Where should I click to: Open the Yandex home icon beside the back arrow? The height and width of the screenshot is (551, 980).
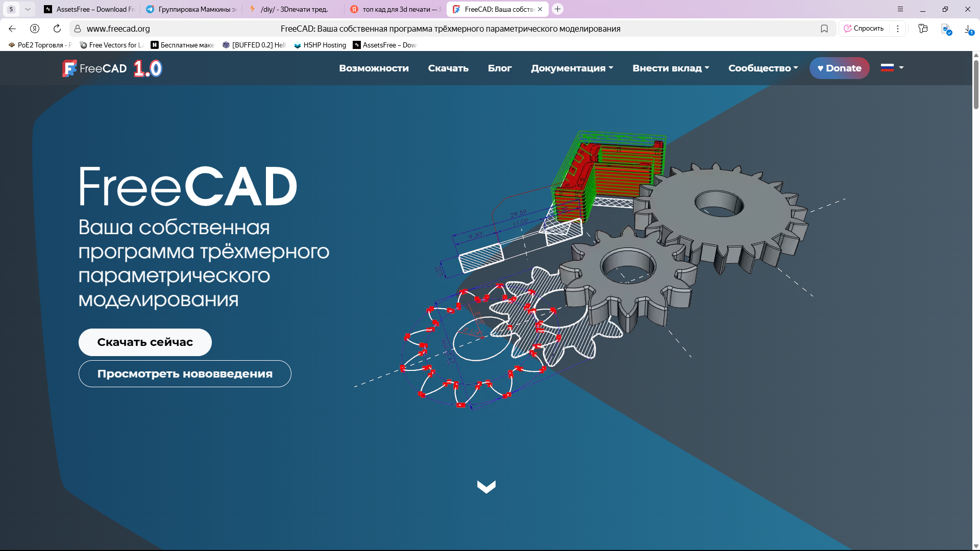click(35, 29)
